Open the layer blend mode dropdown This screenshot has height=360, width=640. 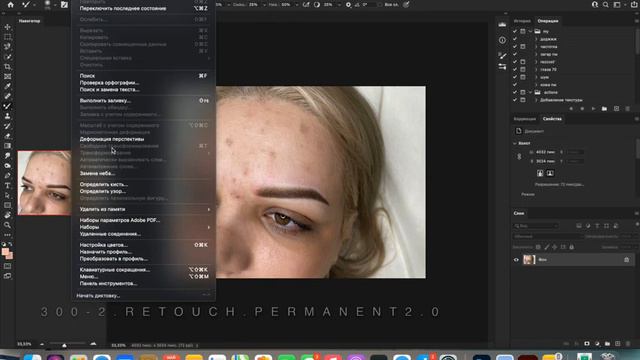547,236
